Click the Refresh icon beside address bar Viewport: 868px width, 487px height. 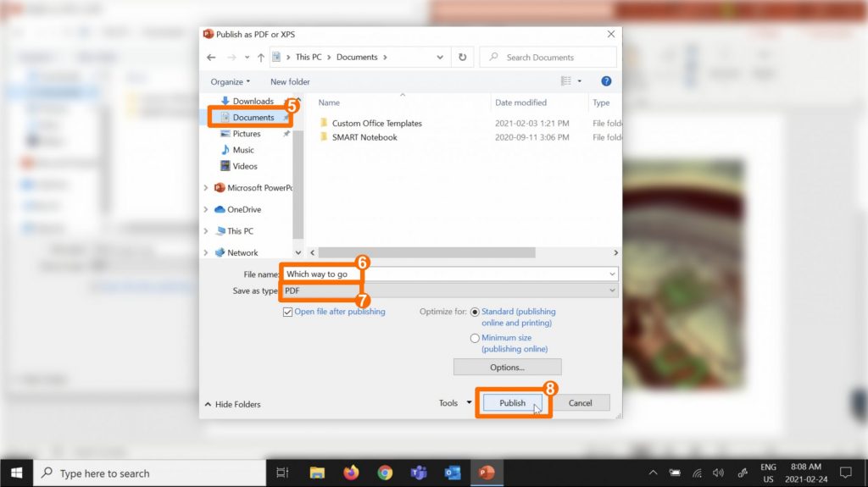click(462, 58)
